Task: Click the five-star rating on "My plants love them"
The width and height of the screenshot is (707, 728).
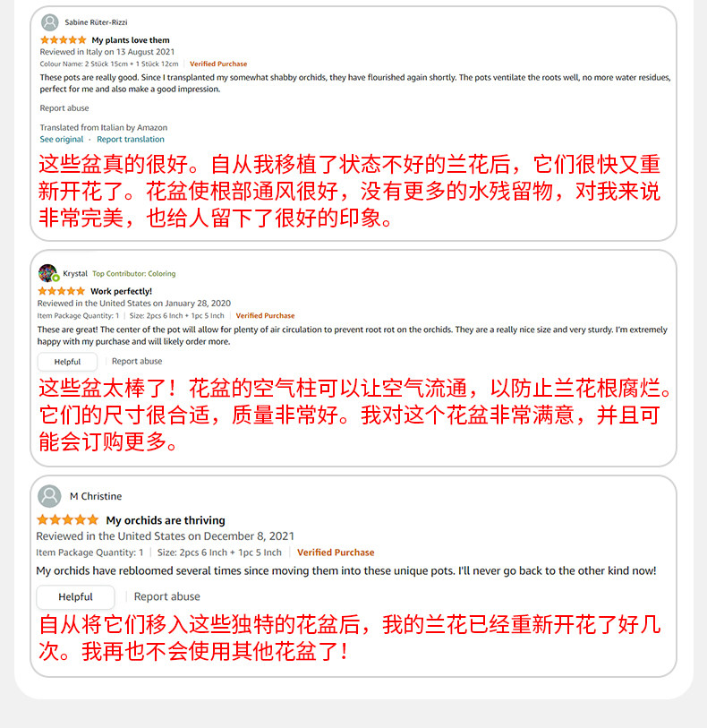Action: click(x=63, y=40)
